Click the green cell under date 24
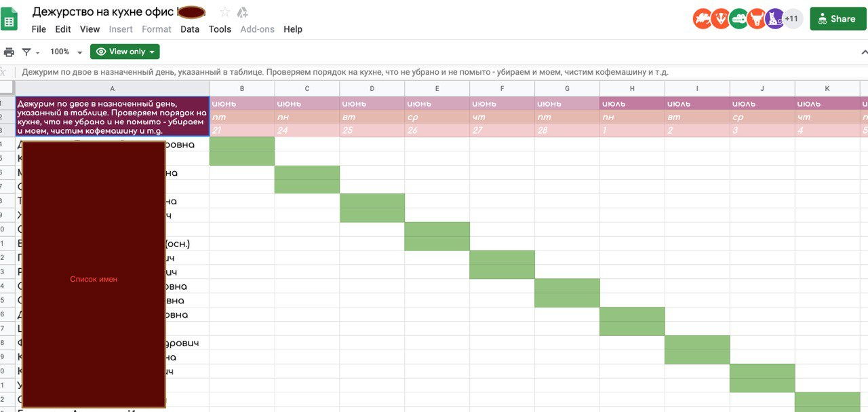 307,179
